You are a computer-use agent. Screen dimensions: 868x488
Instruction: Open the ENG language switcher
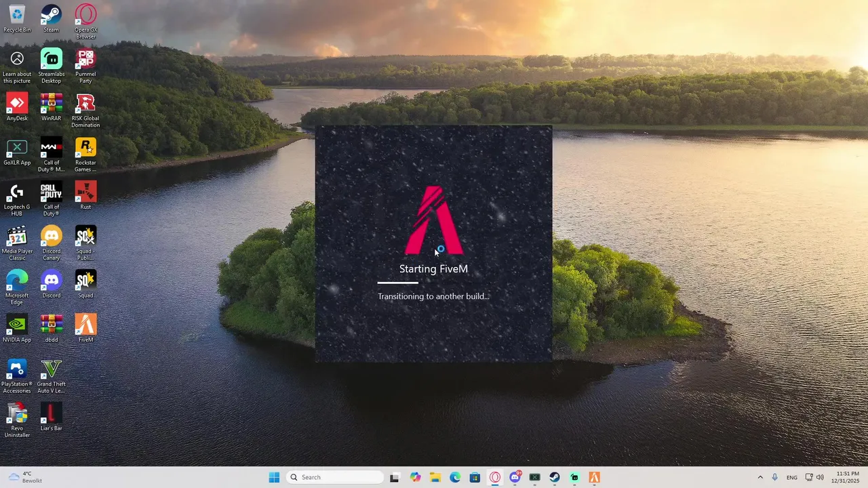pos(791,477)
